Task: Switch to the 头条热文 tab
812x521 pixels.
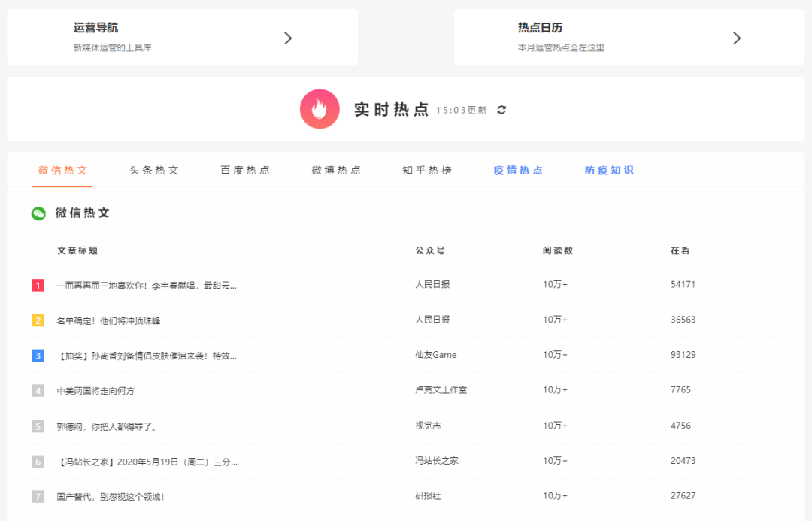Action: (x=154, y=171)
